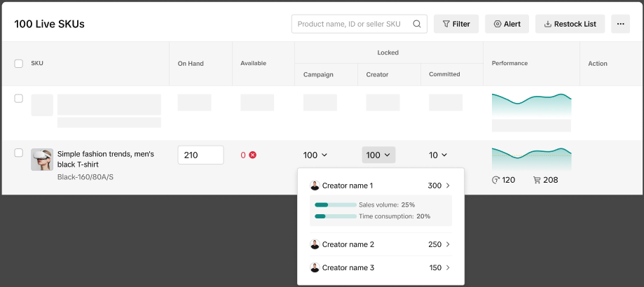Click Creator name 1 avatar icon
The height and width of the screenshot is (287, 644).
[315, 185]
